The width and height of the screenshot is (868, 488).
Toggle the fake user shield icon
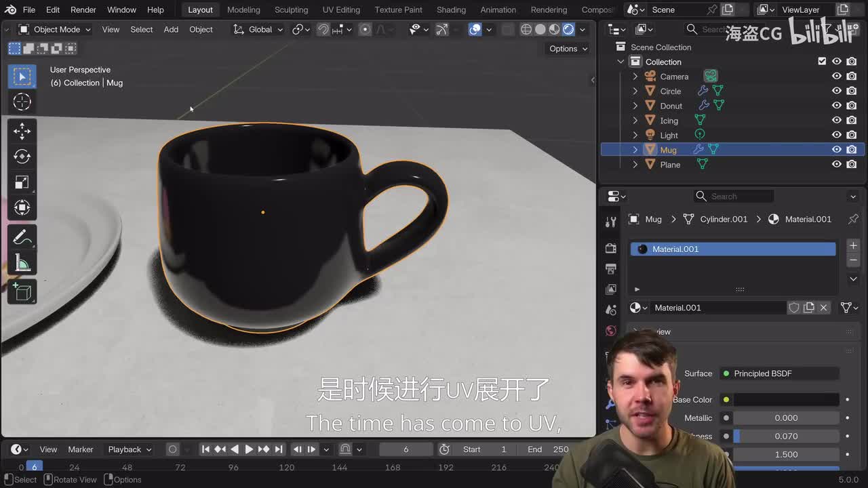794,308
